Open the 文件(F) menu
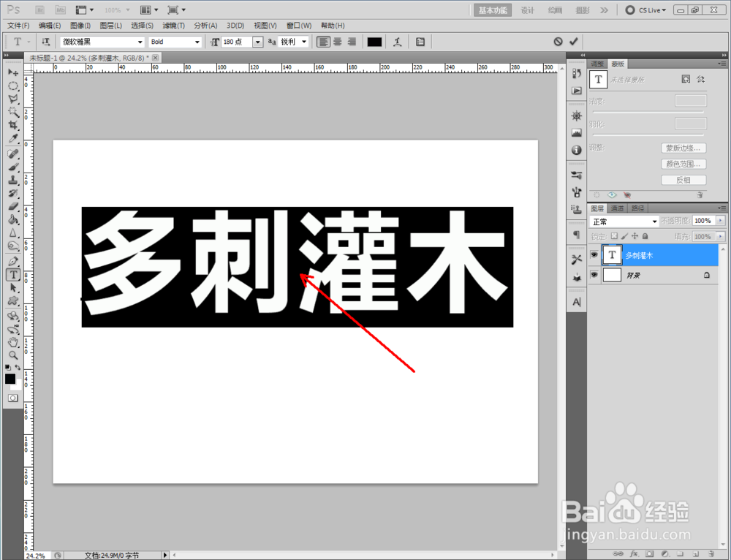Viewport: 731px width, 560px height. tap(18, 26)
